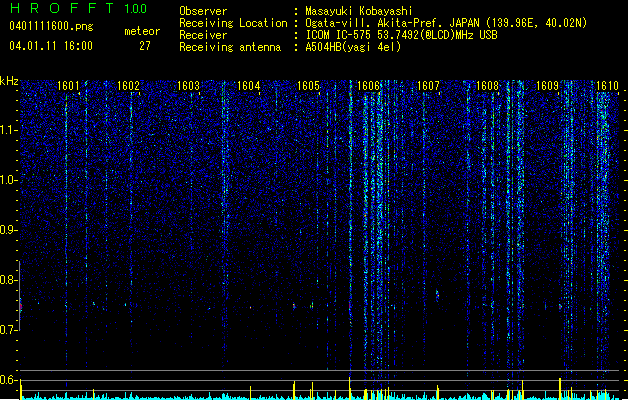Click the 1610 time marker
Image resolution: width=629 pixels, height=400 pixels.
607,86
